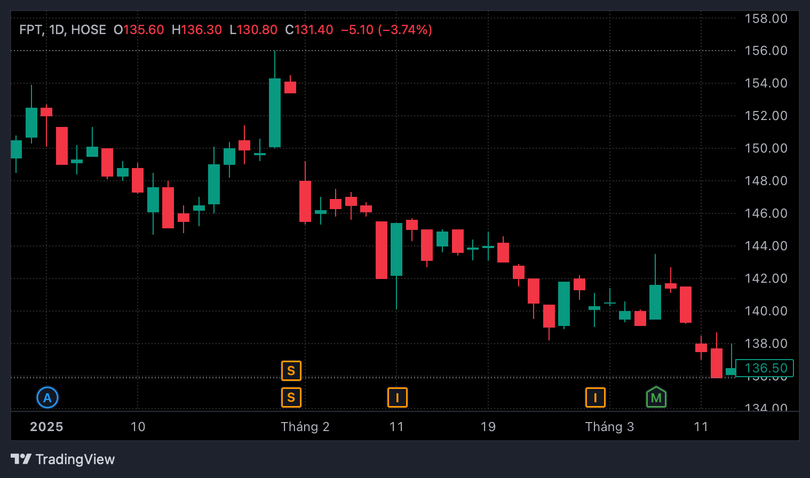Click the TradingView logo icon

coord(20,459)
